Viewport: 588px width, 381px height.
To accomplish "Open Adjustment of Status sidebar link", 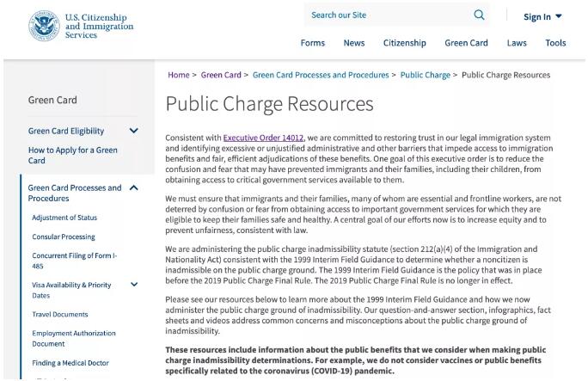I will 64,218.
